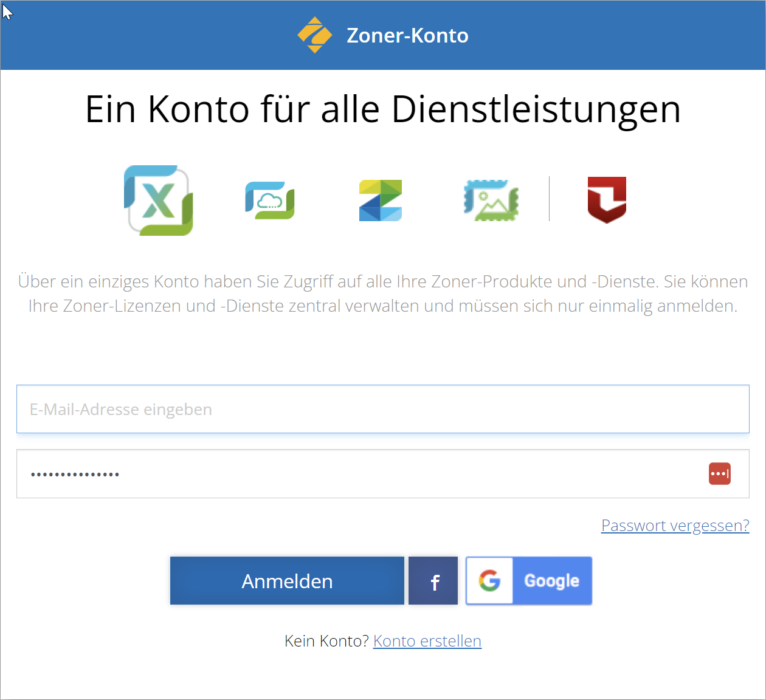This screenshot has height=700, width=766.
Task: Click the green cloud sync product icon
Action: tap(269, 200)
